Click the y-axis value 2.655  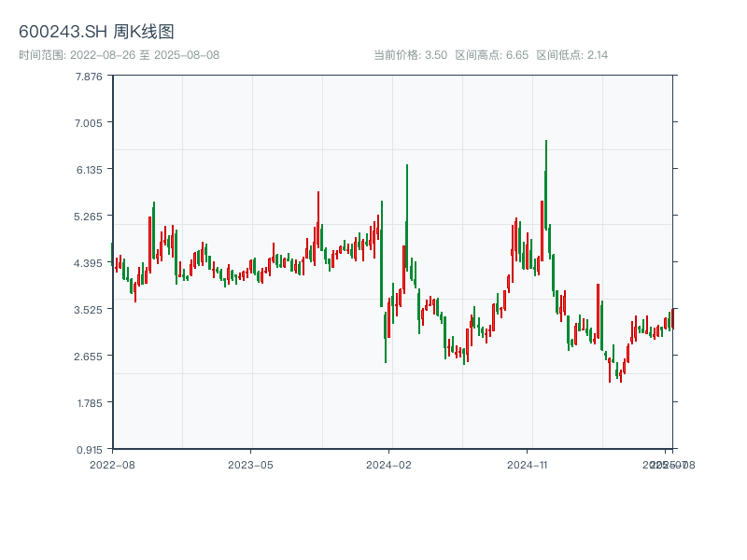(x=88, y=357)
